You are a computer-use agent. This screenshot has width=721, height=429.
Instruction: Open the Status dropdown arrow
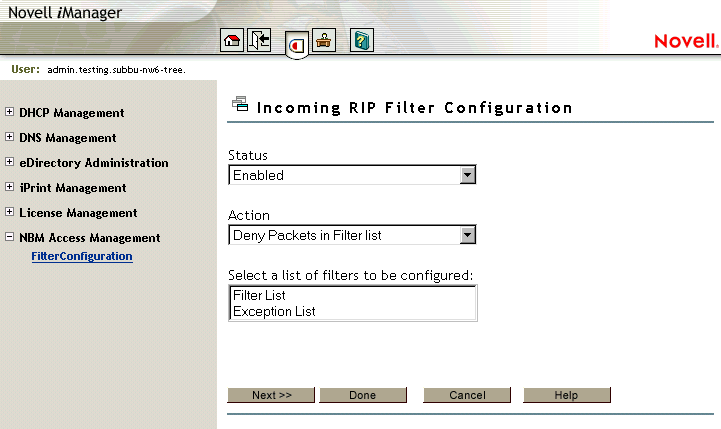pyautogui.click(x=468, y=175)
